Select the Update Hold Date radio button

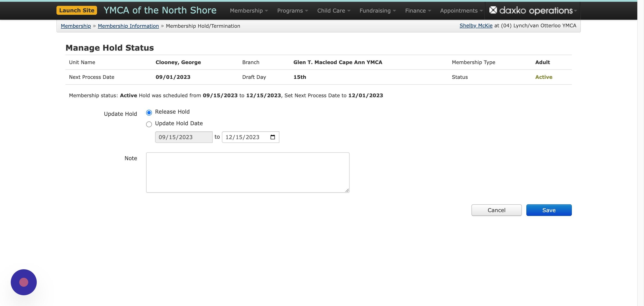pyautogui.click(x=149, y=124)
